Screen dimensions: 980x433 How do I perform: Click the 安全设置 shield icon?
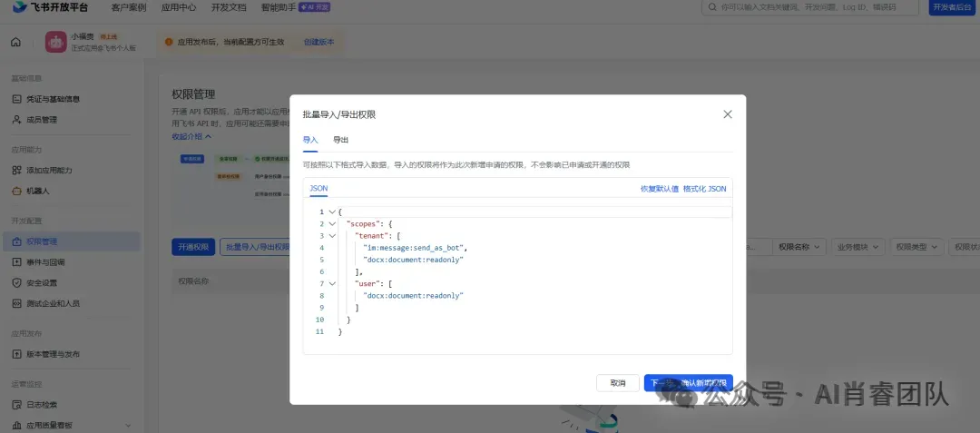tap(17, 282)
